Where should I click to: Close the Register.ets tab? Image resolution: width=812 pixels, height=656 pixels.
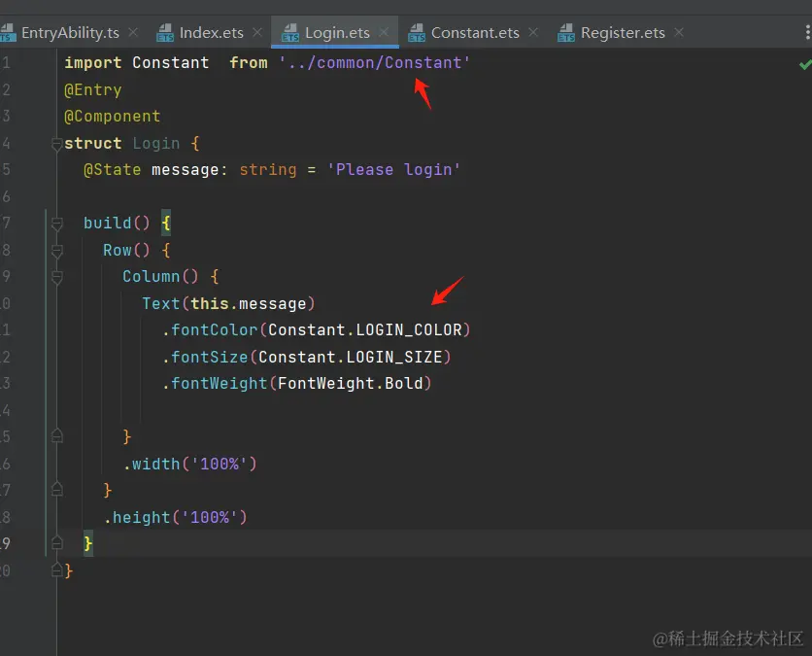tap(679, 33)
